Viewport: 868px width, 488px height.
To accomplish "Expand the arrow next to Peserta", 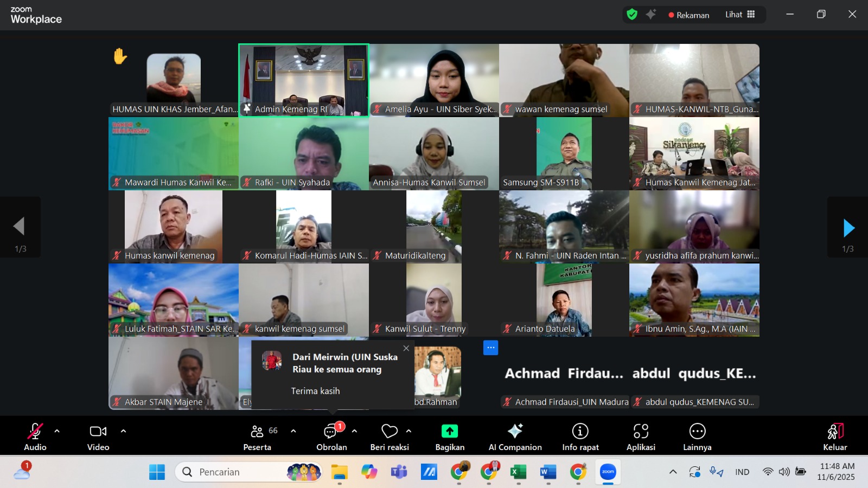I will [x=293, y=431].
